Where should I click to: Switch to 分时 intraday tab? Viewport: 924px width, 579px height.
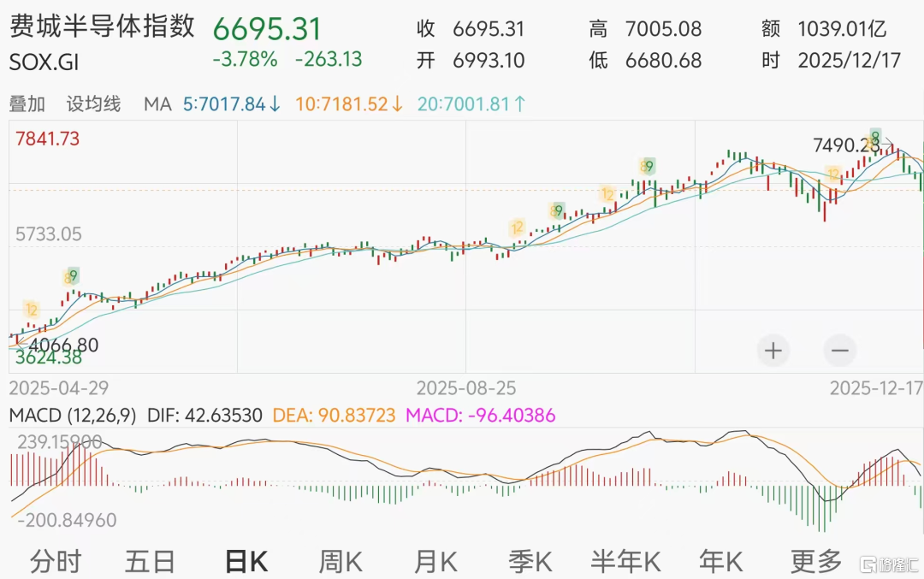[56, 561]
